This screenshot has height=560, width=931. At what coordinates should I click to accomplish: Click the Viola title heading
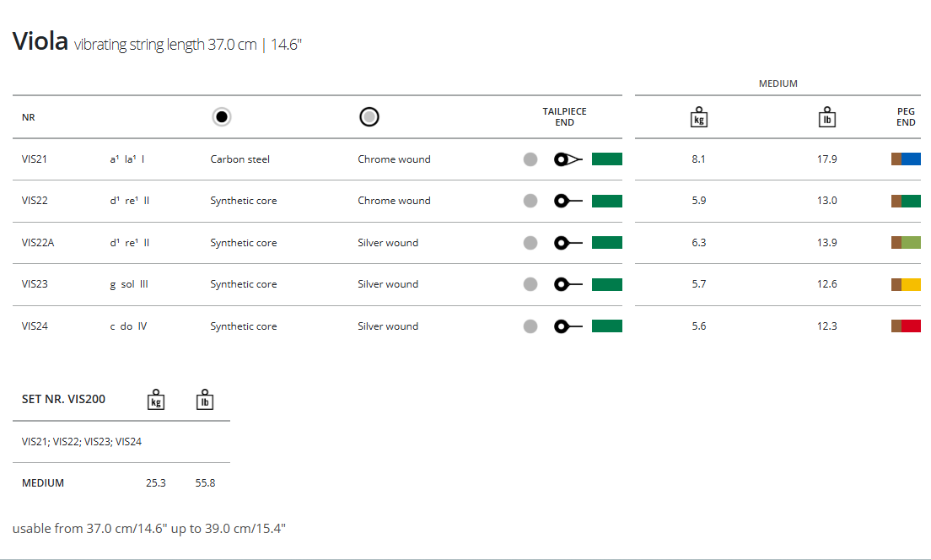[x=40, y=41]
